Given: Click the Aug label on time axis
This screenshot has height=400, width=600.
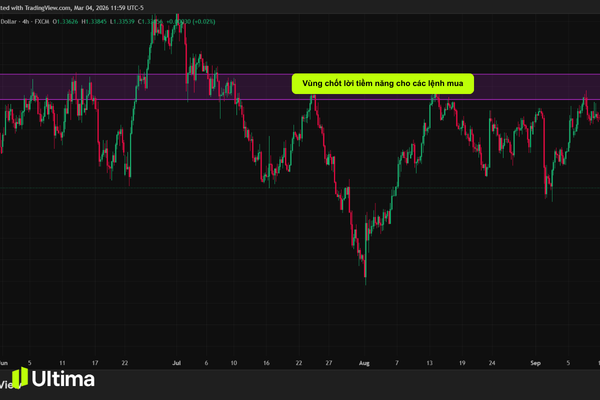Looking at the screenshot, I should [x=364, y=363].
